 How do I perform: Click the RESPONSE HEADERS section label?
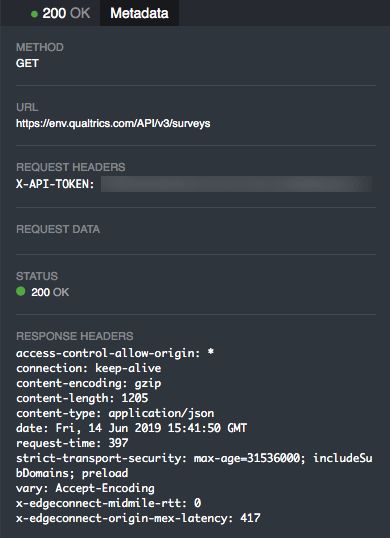pos(75,336)
